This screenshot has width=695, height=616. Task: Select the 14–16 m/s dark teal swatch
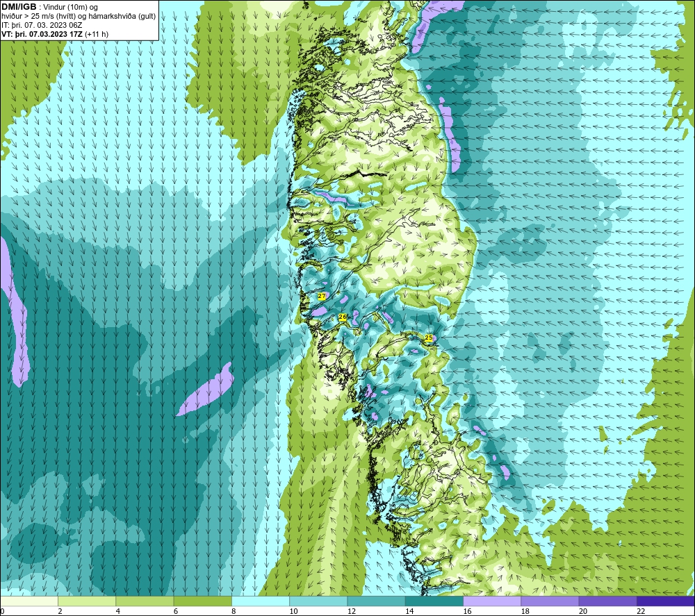coord(434,601)
